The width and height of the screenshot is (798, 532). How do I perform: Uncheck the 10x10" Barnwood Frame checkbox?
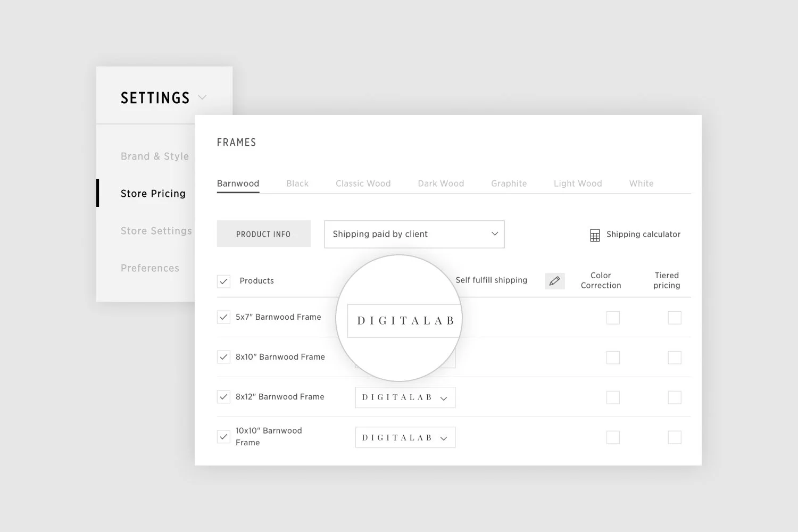click(223, 437)
